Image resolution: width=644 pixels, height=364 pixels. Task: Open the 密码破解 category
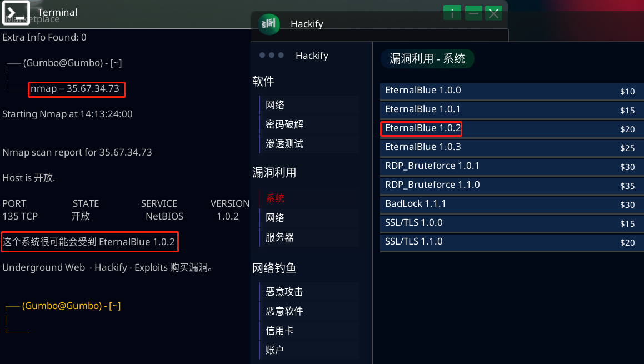coord(309,124)
